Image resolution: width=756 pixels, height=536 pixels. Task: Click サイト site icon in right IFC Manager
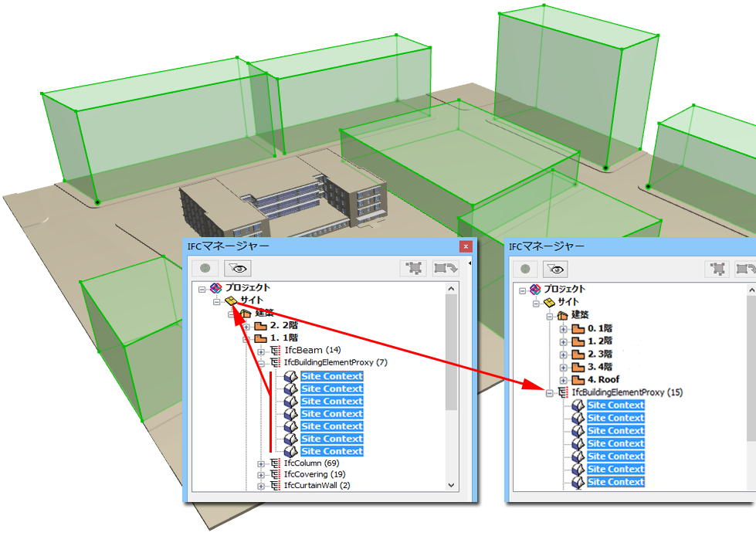[x=549, y=302]
